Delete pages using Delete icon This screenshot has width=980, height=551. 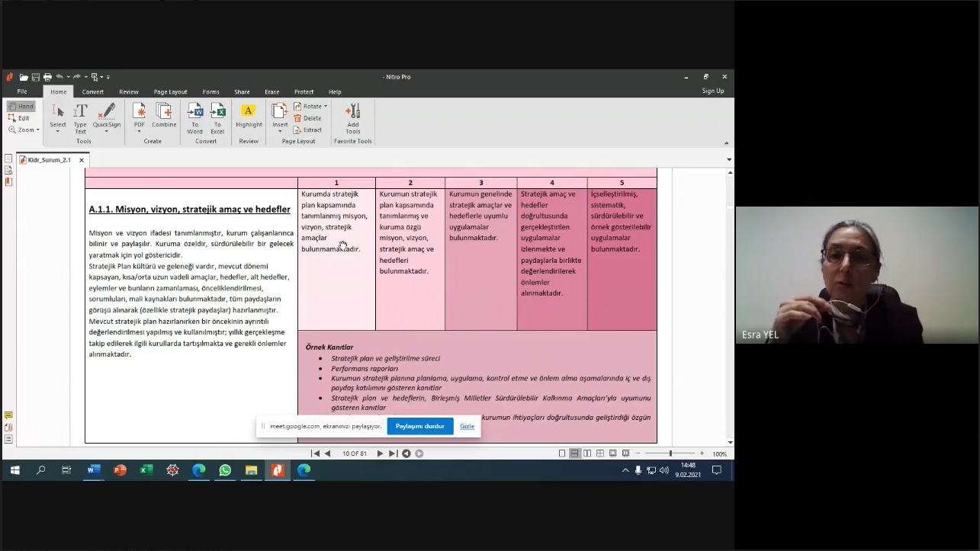pyautogui.click(x=308, y=118)
